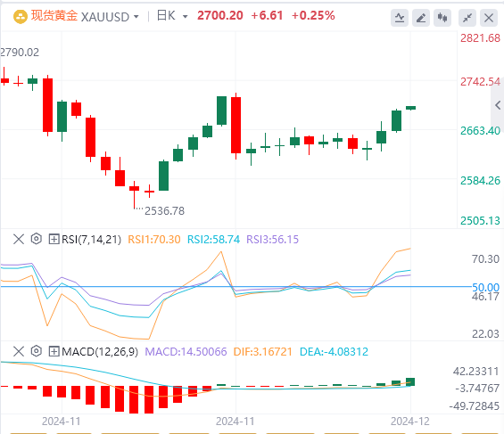Image resolution: width=504 pixels, height=434 pixels.
Task: Toggle the RSI plus expand box
Action: pos(54,239)
